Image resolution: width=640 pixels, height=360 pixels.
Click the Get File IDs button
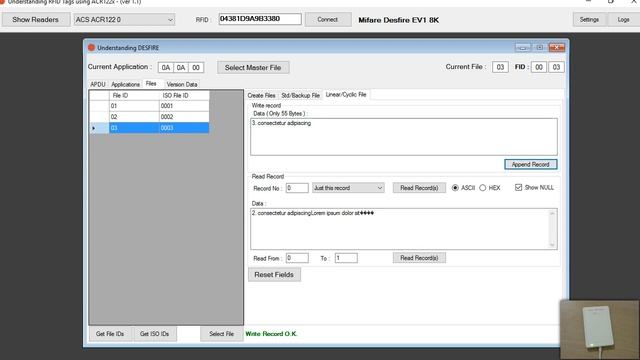pos(110,334)
